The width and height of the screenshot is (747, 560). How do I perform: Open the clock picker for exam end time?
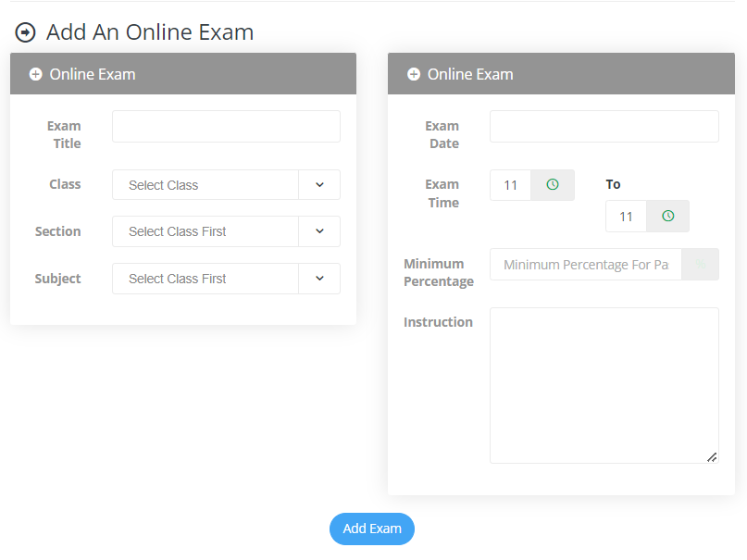pos(667,216)
